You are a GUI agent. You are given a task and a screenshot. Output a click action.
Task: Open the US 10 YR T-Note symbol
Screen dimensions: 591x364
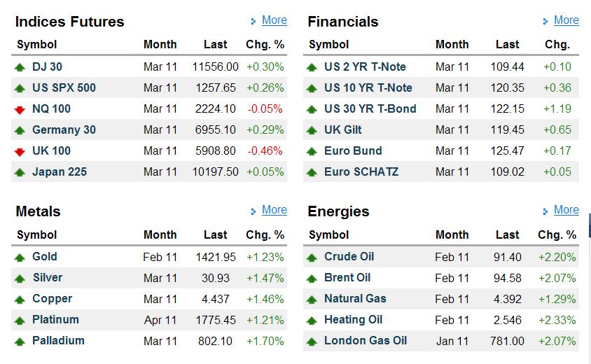click(368, 88)
